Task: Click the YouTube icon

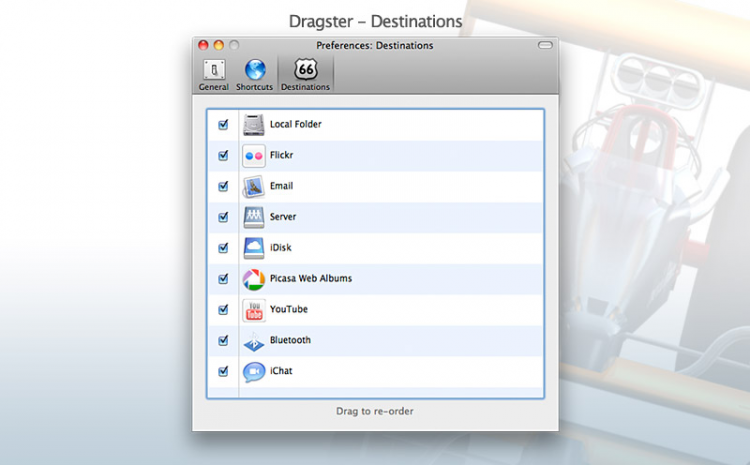Action: click(x=254, y=310)
